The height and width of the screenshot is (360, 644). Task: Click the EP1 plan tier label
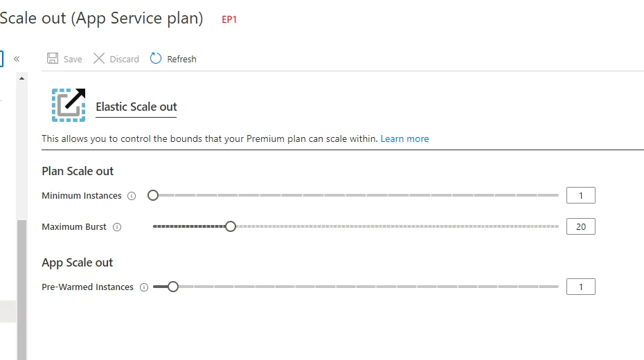229,20
